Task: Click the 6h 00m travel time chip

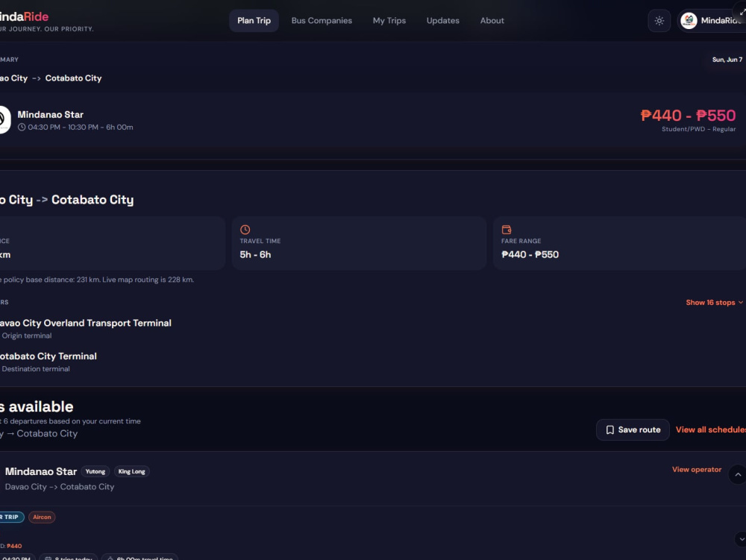Action: (x=140, y=557)
